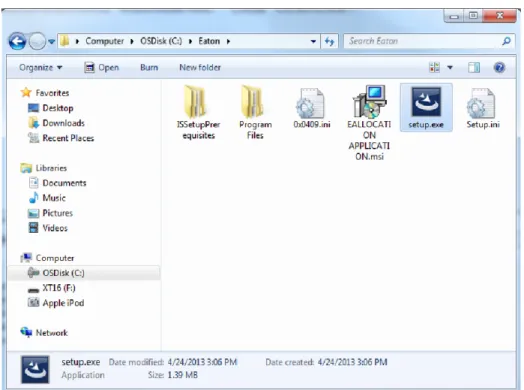Screen dimensions: 524x390
Task: Click the Change your view icon
Action: (434, 68)
